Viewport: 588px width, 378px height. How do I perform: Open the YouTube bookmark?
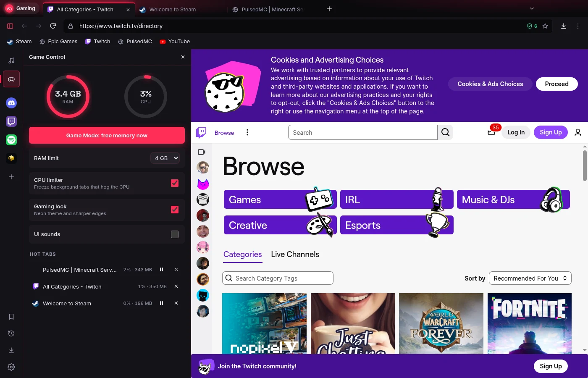(175, 42)
